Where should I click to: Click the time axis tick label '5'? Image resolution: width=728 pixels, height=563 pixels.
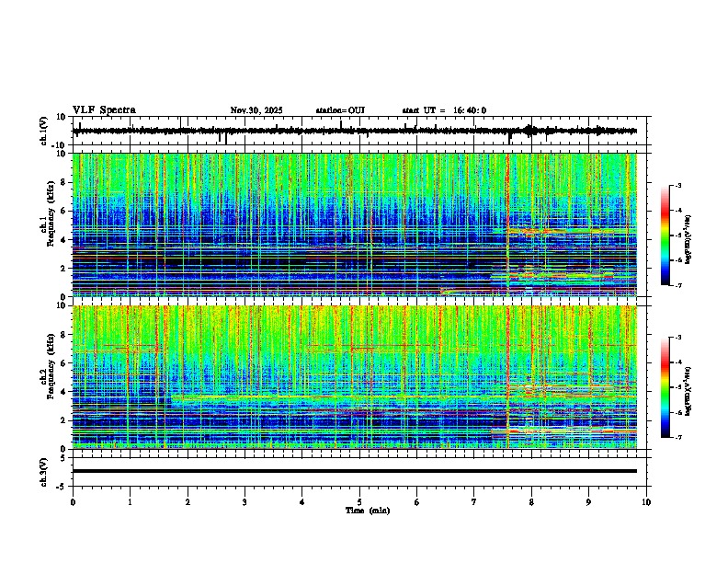pyautogui.click(x=359, y=502)
